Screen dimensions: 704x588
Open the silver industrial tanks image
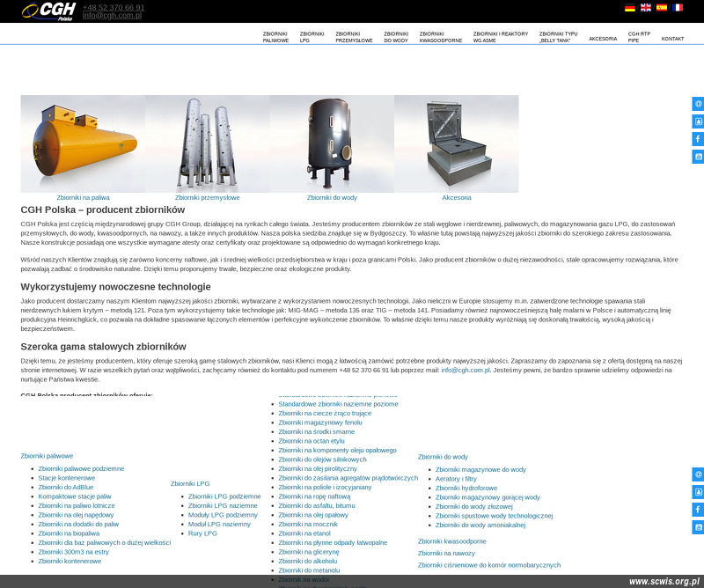pos(208,143)
